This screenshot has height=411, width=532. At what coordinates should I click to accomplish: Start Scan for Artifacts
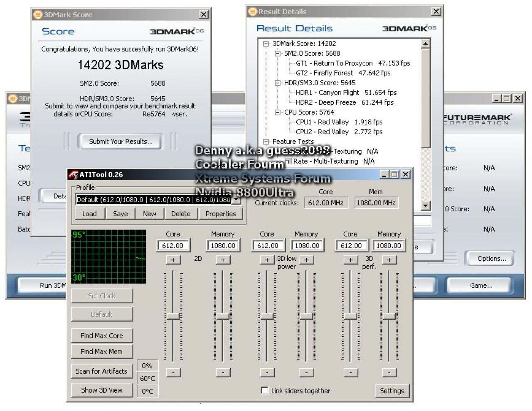[102, 371]
